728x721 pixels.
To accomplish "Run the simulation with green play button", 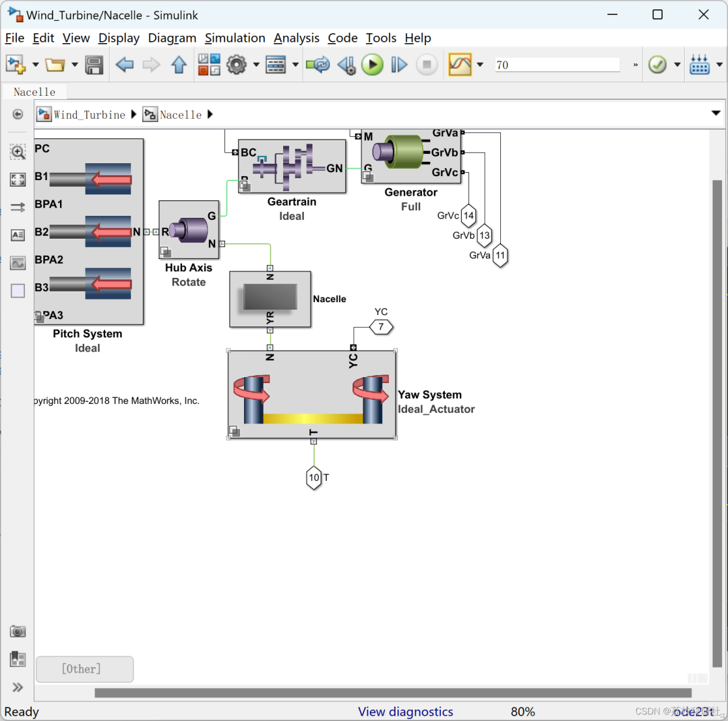I will click(x=372, y=65).
